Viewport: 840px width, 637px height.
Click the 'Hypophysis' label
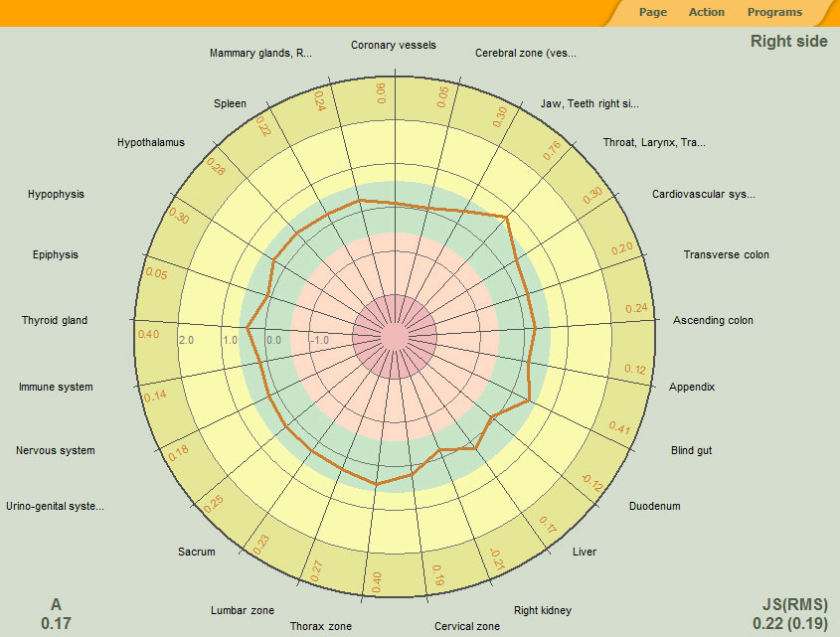point(56,194)
